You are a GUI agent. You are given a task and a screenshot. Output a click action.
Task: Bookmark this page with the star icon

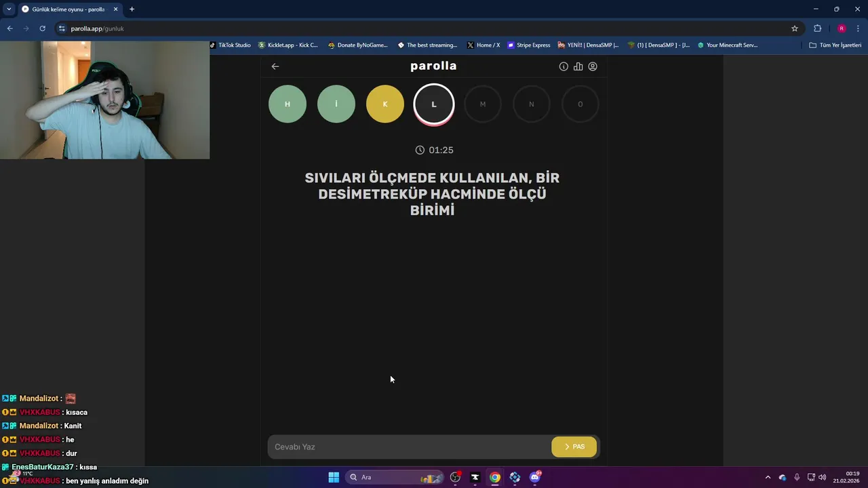pyautogui.click(x=795, y=28)
